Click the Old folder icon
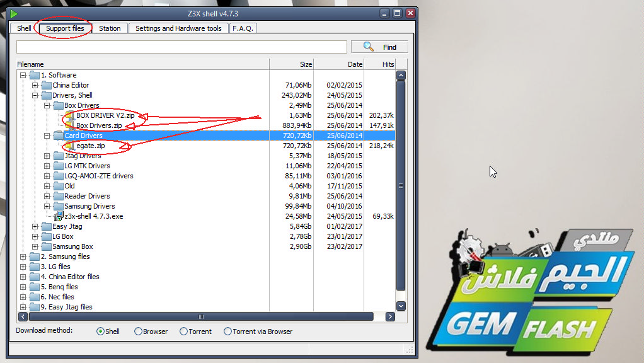This screenshot has width=644, height=363. [x=59, y=186]
